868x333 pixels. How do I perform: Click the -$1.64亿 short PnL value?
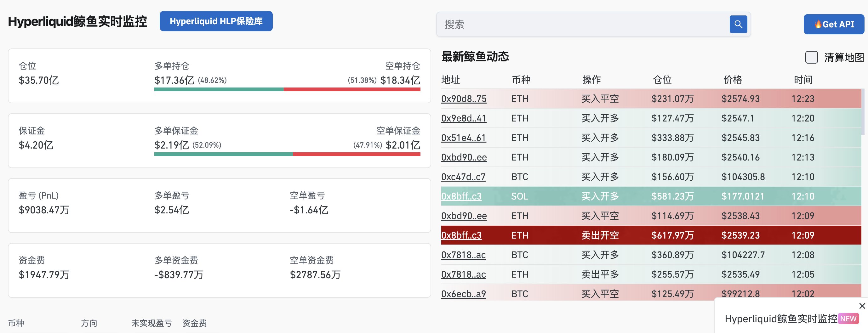point(309,210)
